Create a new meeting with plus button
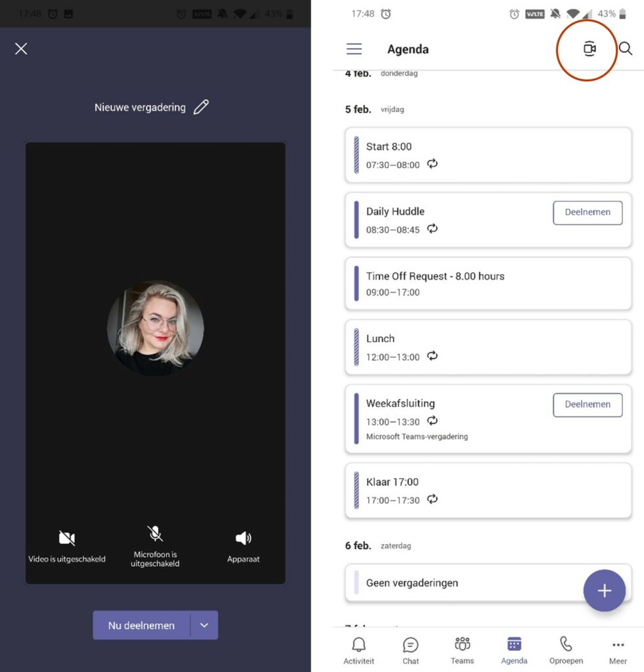This screenshot has width=644, height=672. (604, 591)
